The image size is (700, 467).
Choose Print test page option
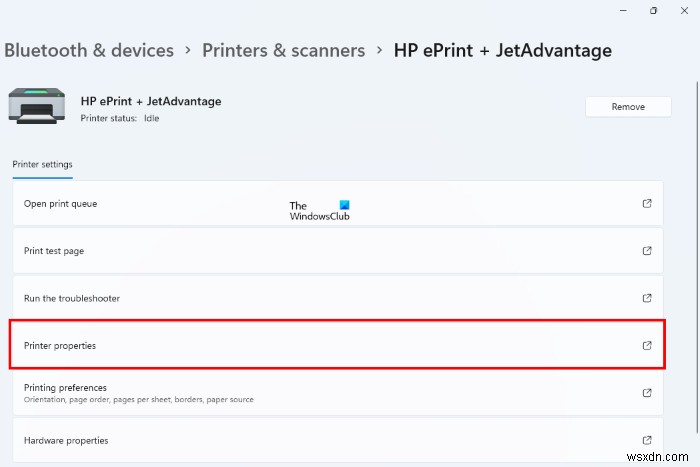pos(338,251)
